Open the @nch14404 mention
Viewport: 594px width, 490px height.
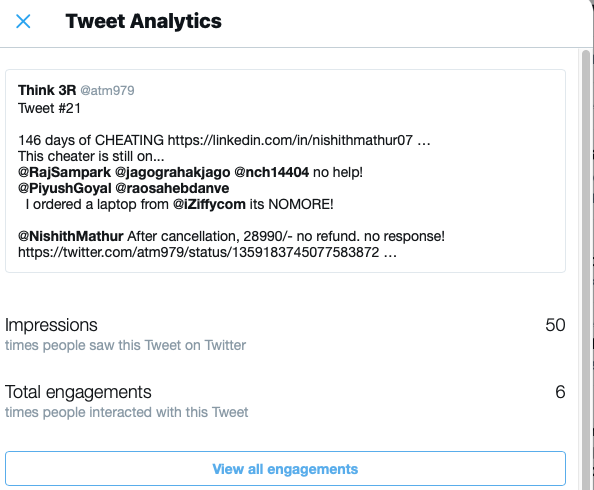point(272,172)
